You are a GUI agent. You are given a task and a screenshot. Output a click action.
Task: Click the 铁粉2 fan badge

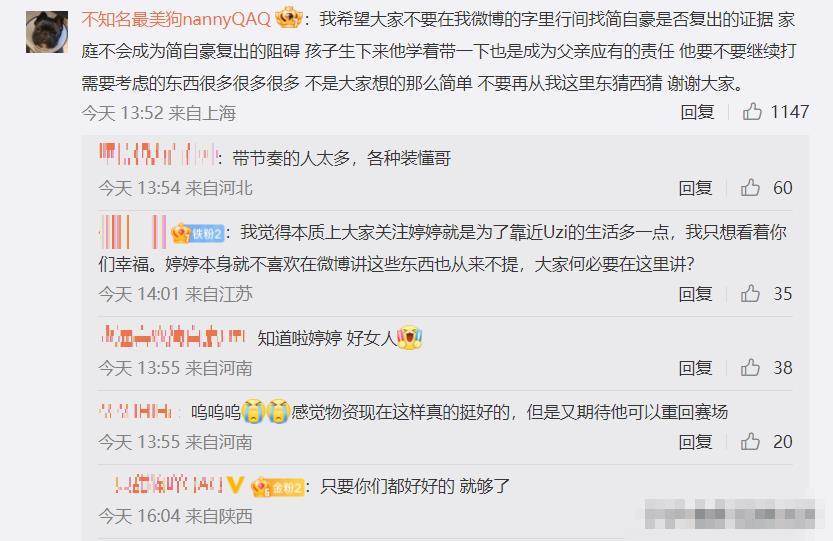tap(197, 233)
